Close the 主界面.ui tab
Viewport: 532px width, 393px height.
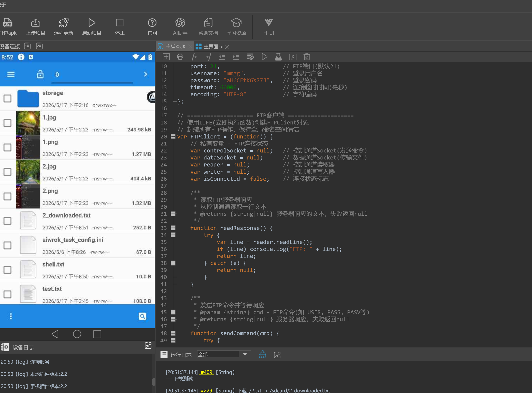tap(227, 47)
